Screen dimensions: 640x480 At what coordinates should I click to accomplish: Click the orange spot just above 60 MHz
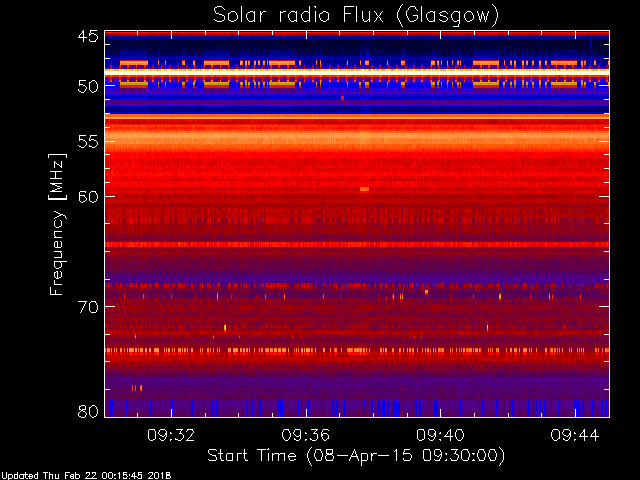click(364, 189)
